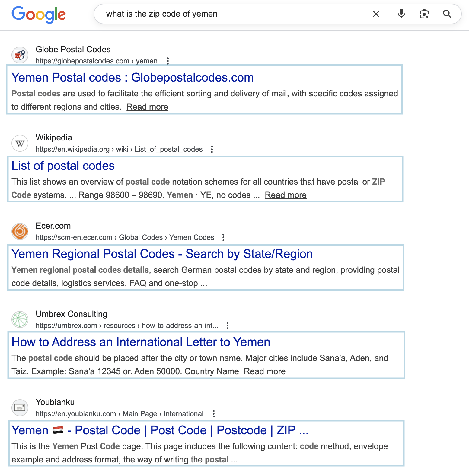Open more options for Wikipedia result
This screenshot has height=476, width=469.
coord(212,149)
